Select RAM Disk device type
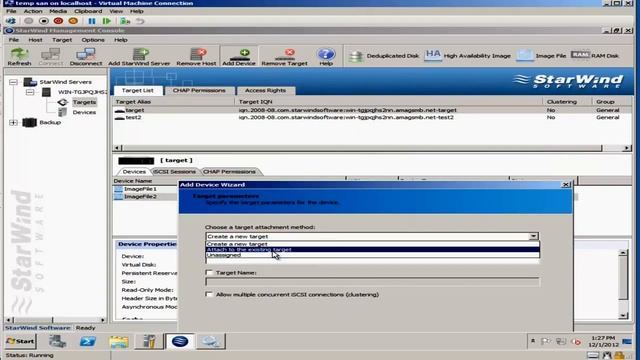 pos(595,55)
